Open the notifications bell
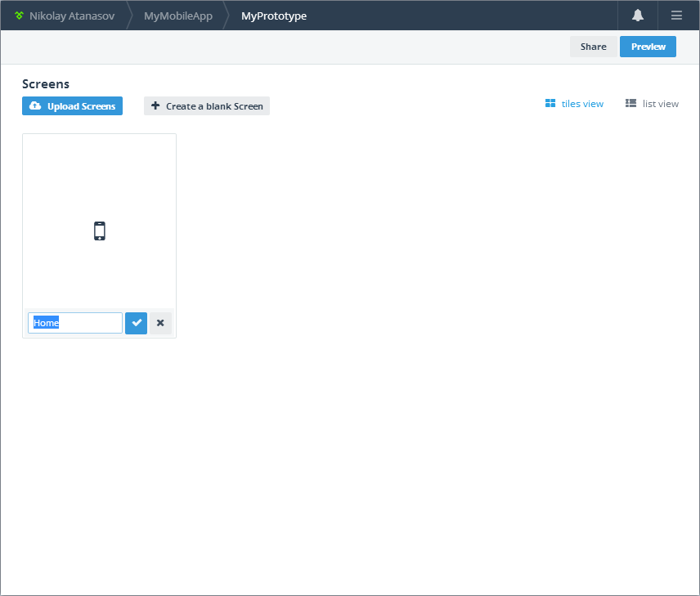The height and width of the screenshot is (596, 700). 638,16
